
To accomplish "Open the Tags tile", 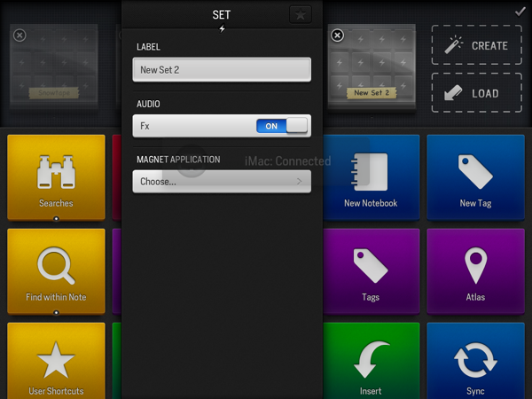I will tap(371, 270).
